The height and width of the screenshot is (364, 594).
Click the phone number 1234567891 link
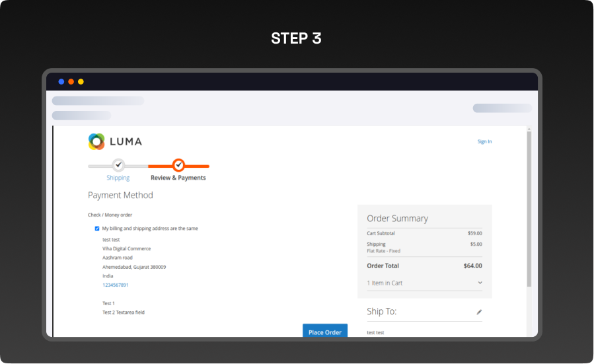pyautogui.click(x=116, y=285)
